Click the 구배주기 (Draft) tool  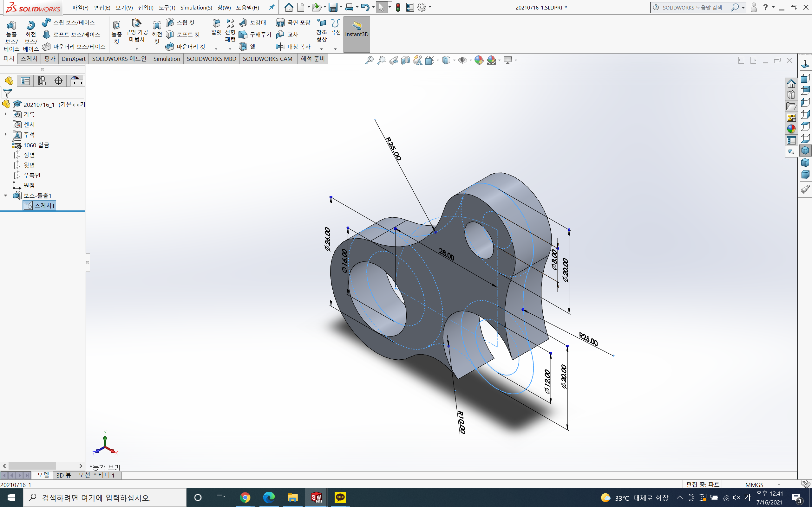click(255, 35)
